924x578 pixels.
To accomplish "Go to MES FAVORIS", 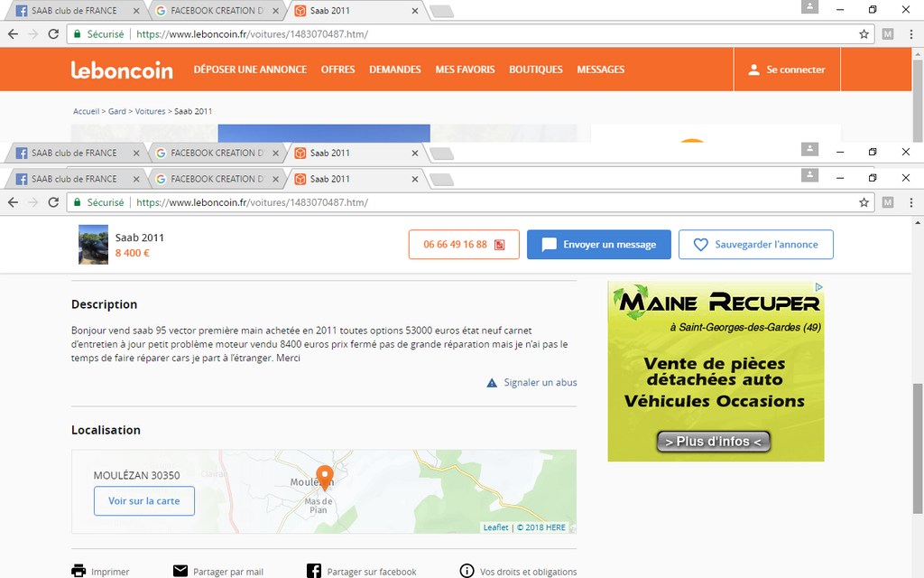I will [465, 70].
